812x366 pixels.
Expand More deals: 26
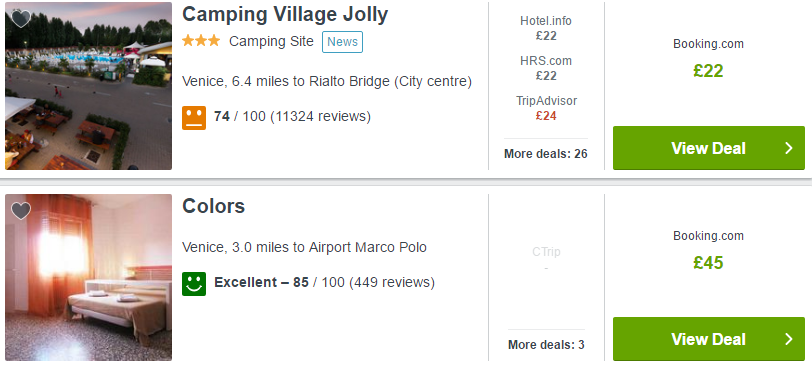point(546,154)
